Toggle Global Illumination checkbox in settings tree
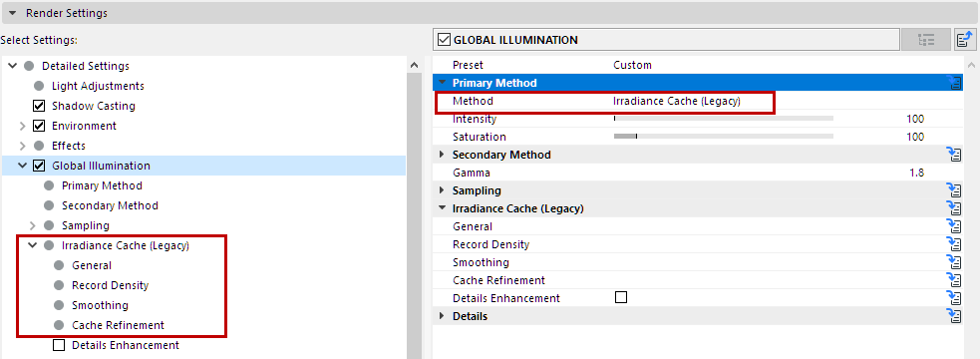This screenshot has height=359, width=980. click(39, 166)
